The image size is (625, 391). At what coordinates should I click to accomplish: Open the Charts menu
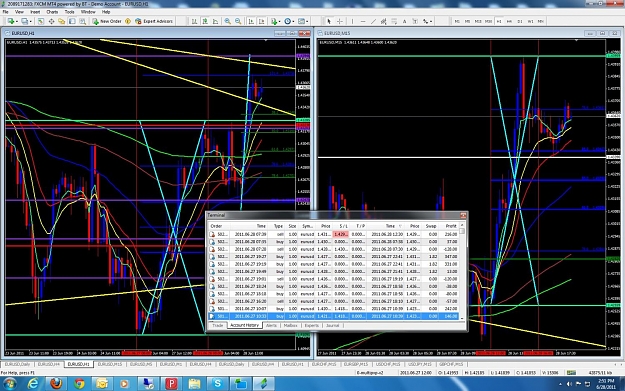[52, 12]
